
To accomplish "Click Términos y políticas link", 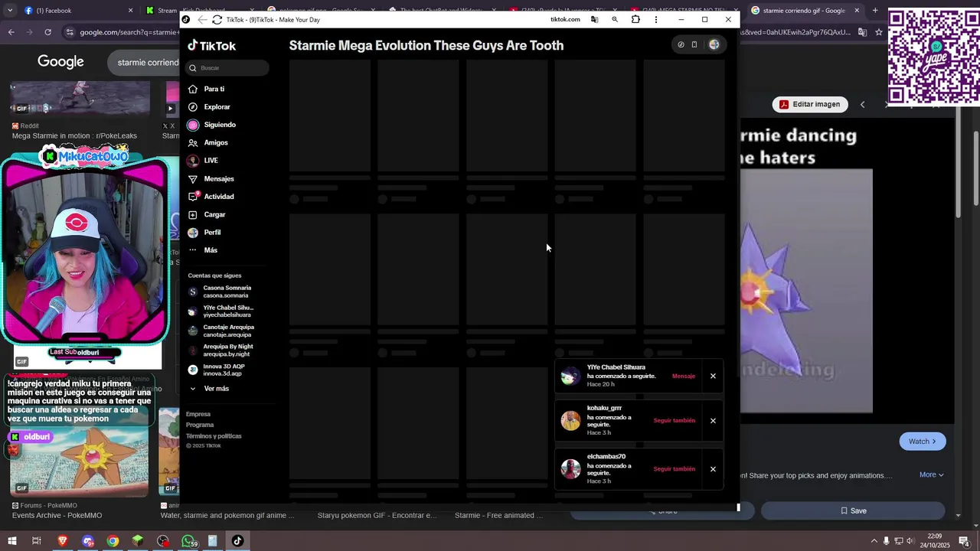I will click(x=214, y=436).
